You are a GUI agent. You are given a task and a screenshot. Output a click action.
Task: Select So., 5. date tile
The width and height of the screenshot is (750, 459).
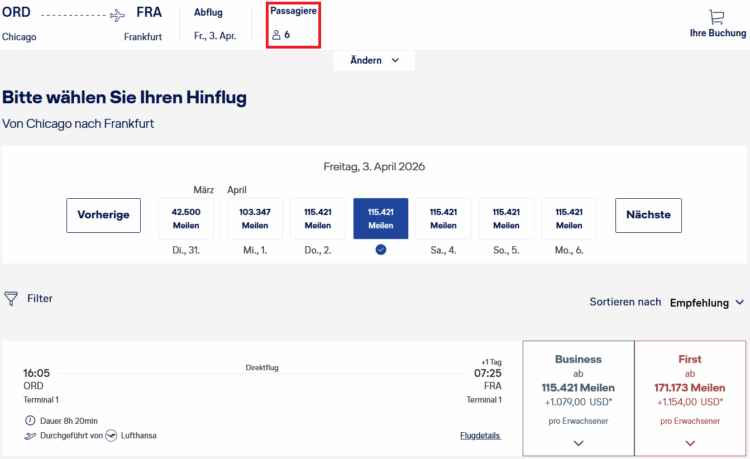tap(506, 219)
